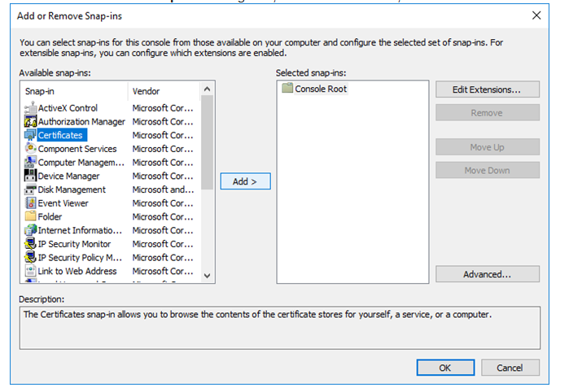Viewport: 582px width, 392px height.
Task: Select the Link to Web Address icon
Action: click(31, 272)
